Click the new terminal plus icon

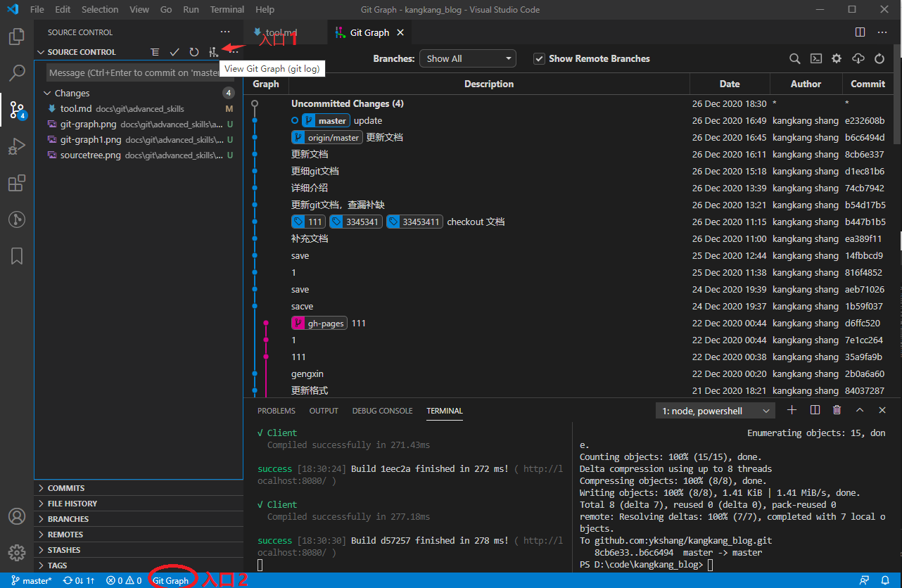792,410
